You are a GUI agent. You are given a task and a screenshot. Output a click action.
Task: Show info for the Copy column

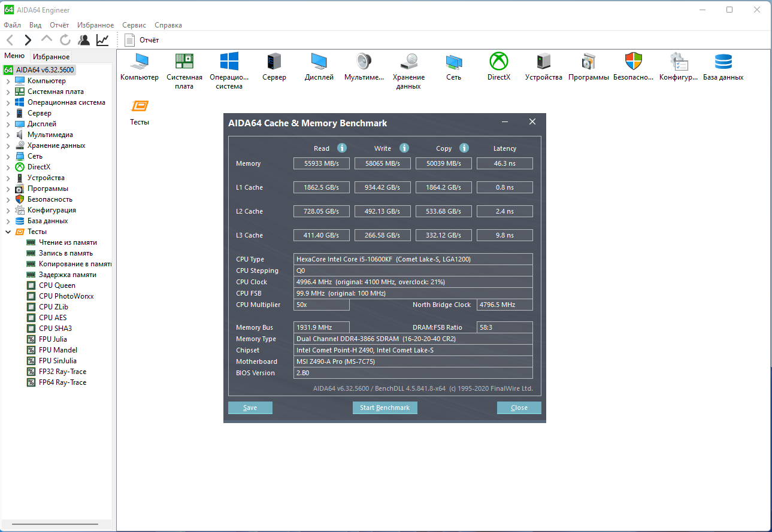click(x=464, y=148)
